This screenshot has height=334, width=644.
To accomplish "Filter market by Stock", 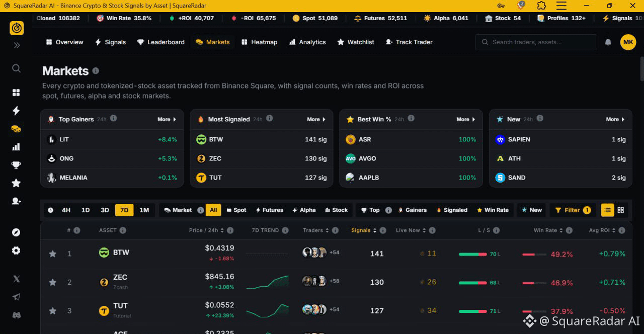I will click(x=336, y=210).
